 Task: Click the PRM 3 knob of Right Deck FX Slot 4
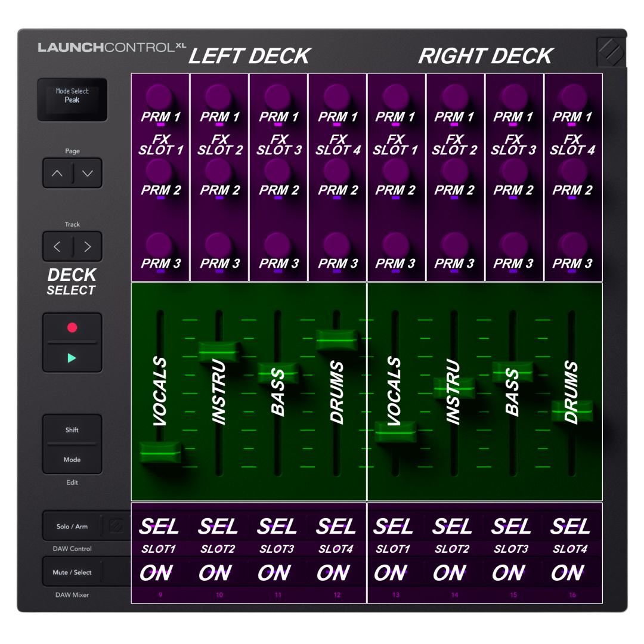[572, 244]
